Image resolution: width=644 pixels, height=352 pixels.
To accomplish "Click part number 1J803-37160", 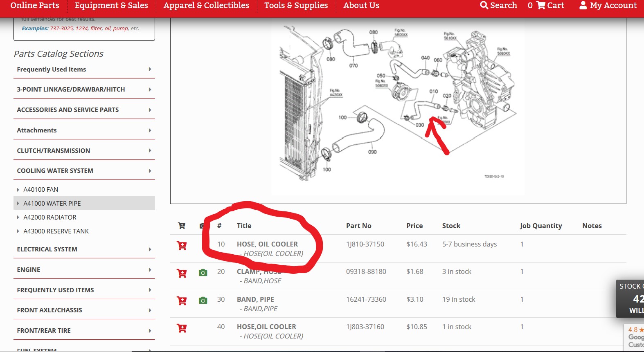I will 365,327.
